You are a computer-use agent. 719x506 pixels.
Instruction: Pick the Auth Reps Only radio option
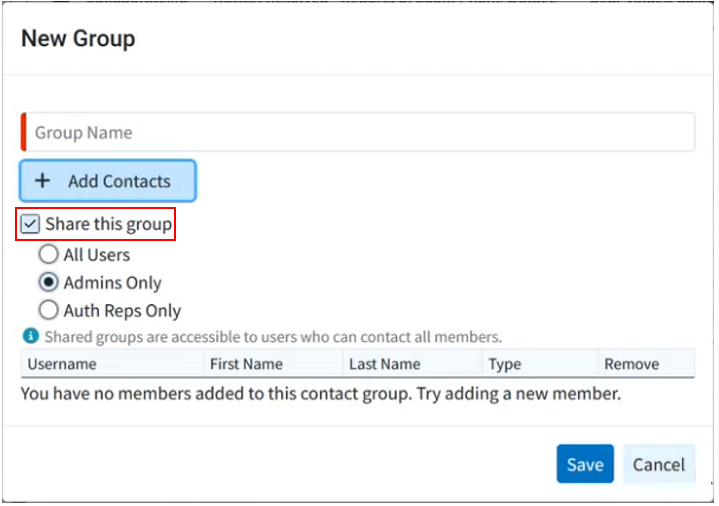[48, 310]
